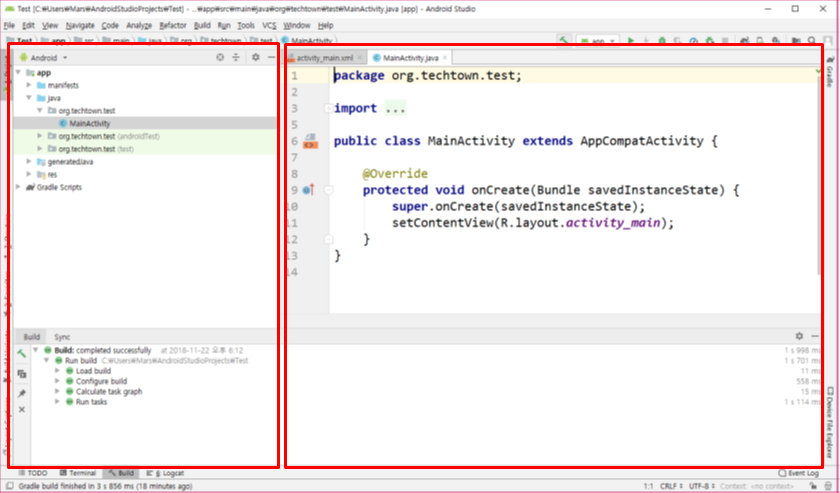Pin the Build tab with the pin icon
This screenshot has height=493, width=840.
[x=21, y=393]
